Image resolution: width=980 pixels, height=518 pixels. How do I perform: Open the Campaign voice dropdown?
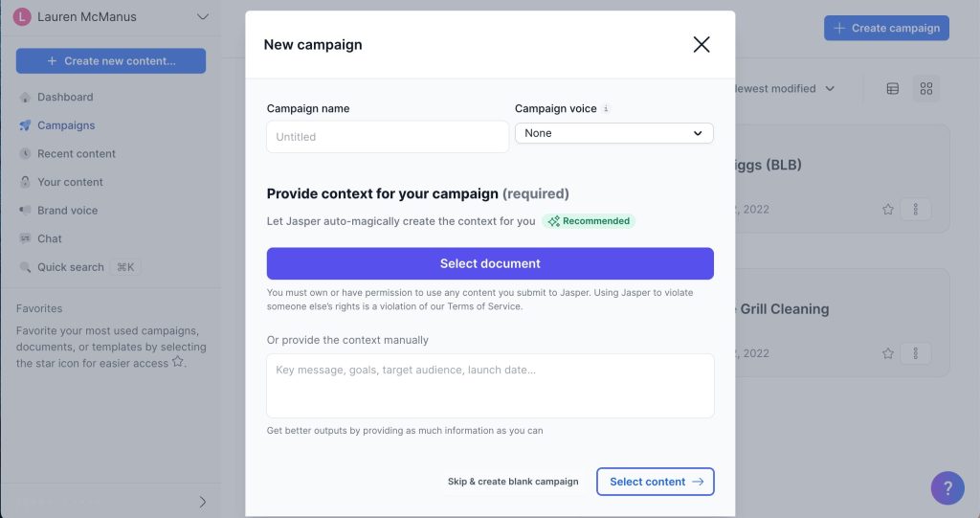613,133
